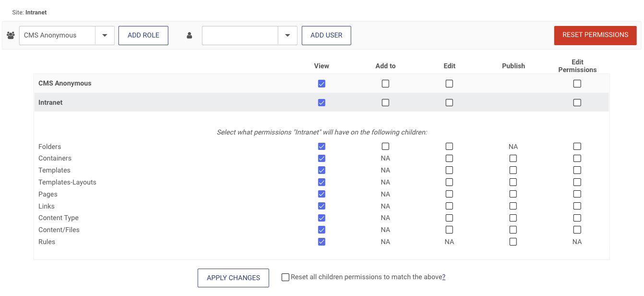Open the empty user selection dropdown

(x=287, y=35)
